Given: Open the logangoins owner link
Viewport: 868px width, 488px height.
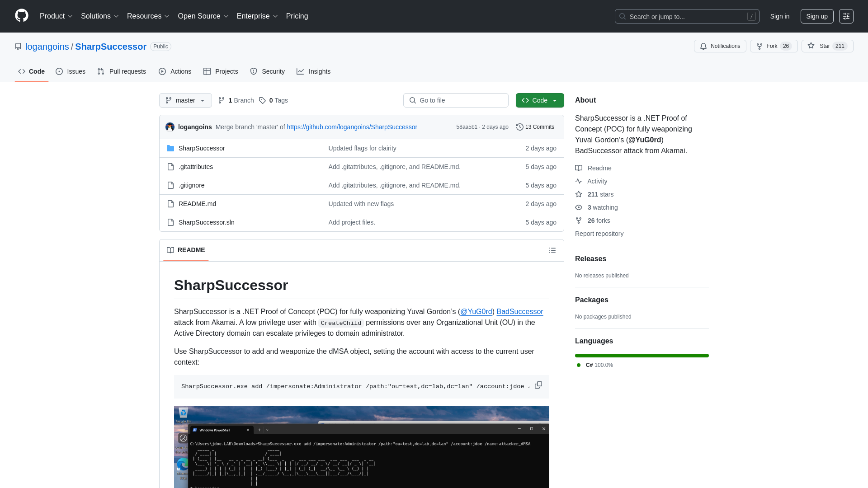Looking at the screenshot, I should 47,47.
